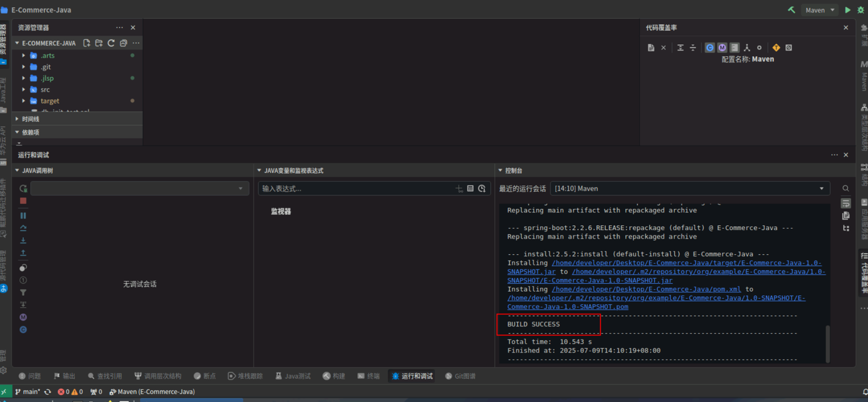Screen dimensions: 868x402
Task: Click the main* git branch in status bar
Action: [28, 392]
